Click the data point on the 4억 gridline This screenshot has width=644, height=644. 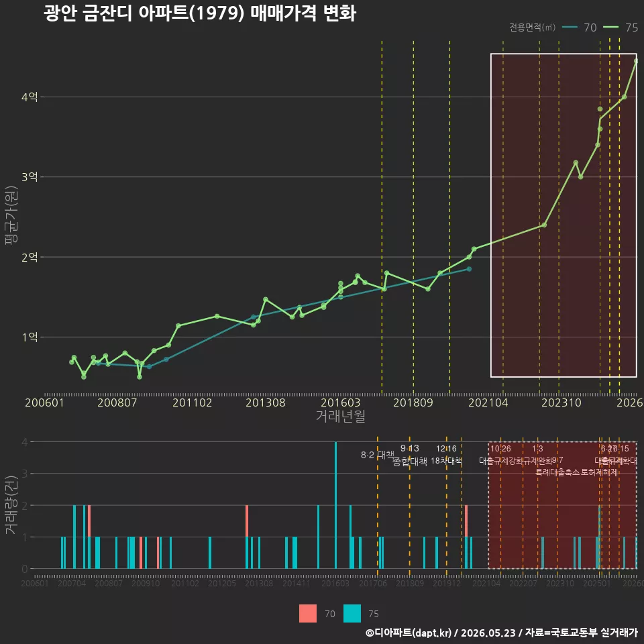click(x=625, y=97)
